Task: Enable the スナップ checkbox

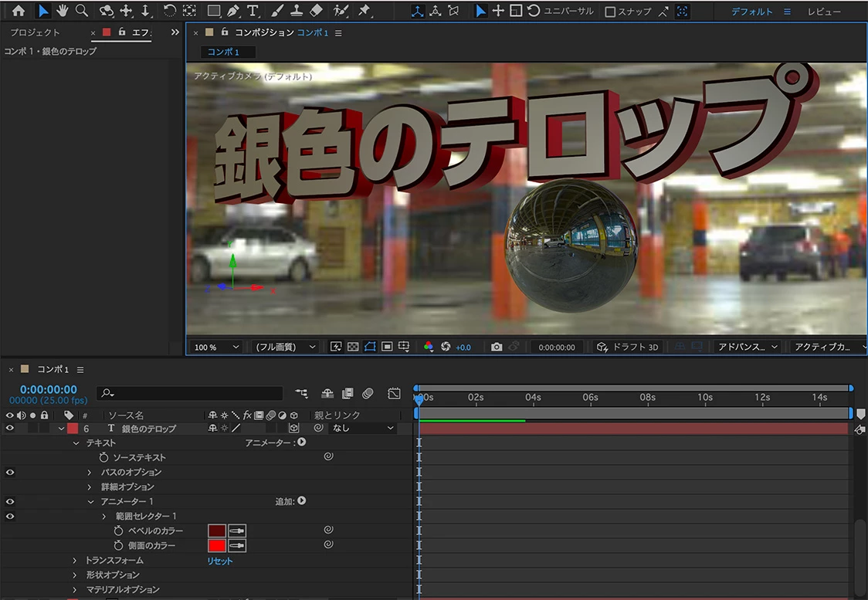Action: [x=610, y=12]
